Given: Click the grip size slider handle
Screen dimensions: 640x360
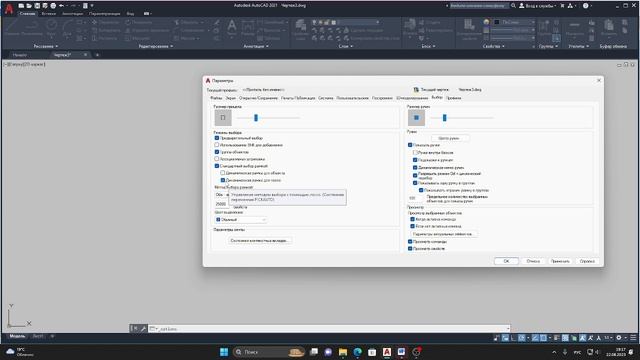Looking at the screenshot, I should (444, 118).
